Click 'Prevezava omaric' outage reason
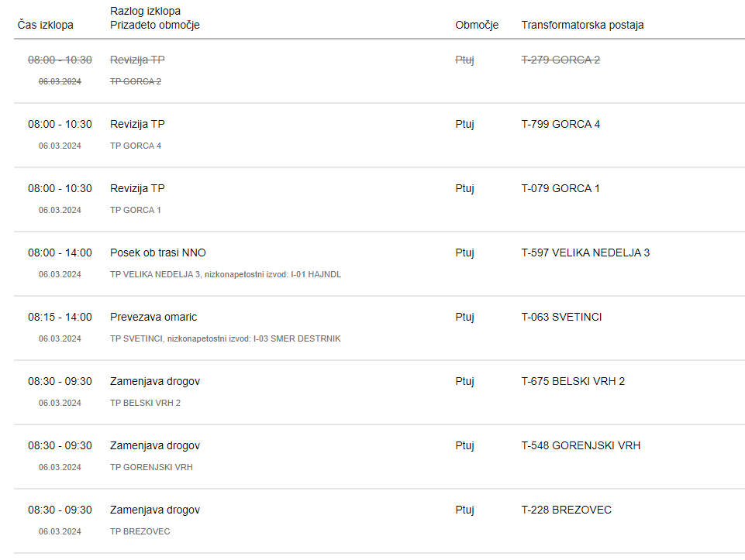The height and width of the screenshot is (560, 745). [x=153, y=317]
